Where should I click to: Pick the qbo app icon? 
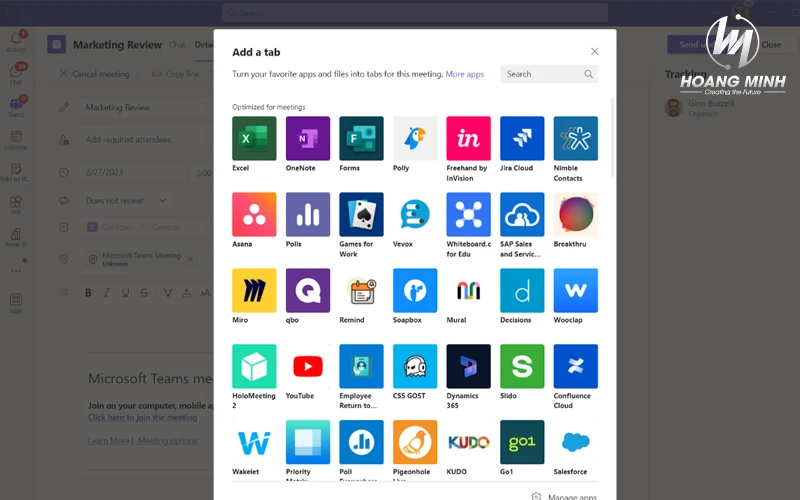pos(308,290)
